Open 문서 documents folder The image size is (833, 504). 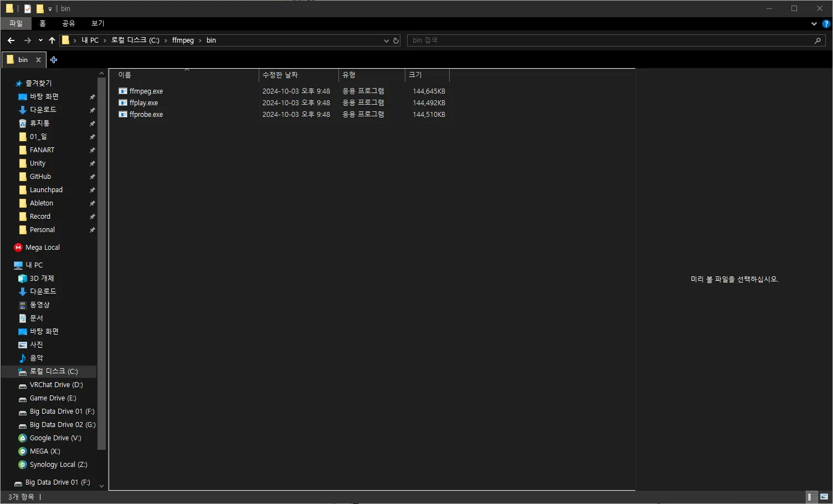(36, 318)
